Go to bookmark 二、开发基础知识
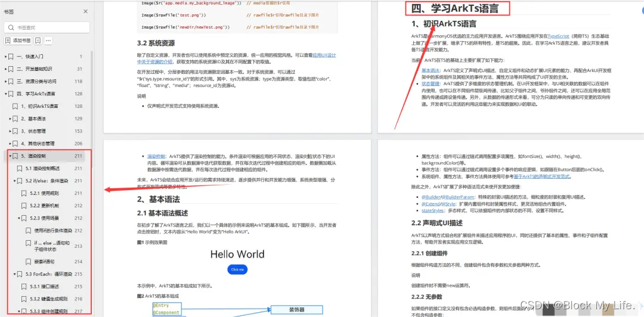Image resolution: width=644 pixels, height=317 pixels. [x=35, y=69]
